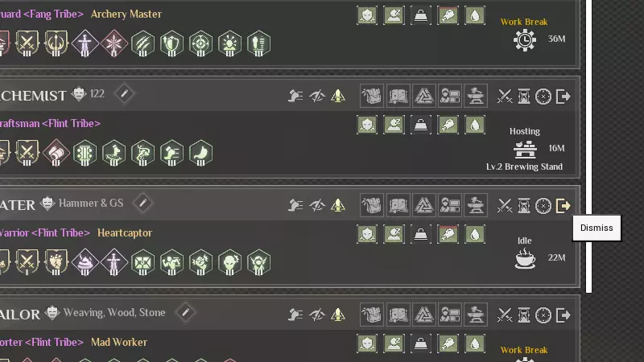The width and height of the screenshot is (644, 362).
Task: Open tribesman management icon in Weaving, Wood, Stone row
Action: tap(450, 315)
